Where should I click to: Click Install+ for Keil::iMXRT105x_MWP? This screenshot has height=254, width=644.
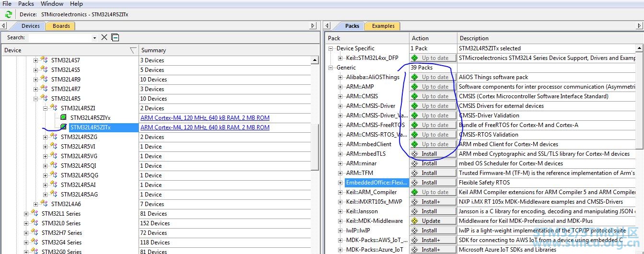(x=433, y=202)
